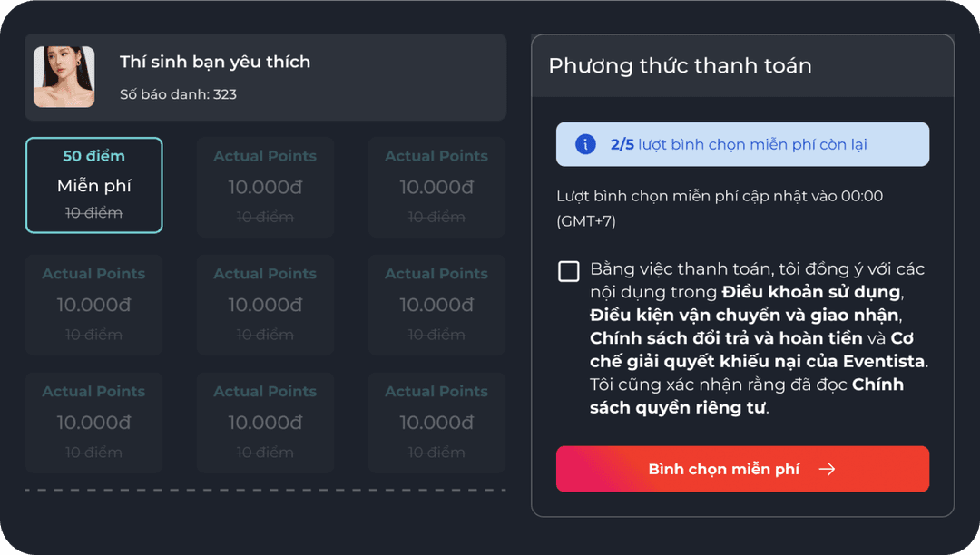Image resolution: width=980 pixels, height=555 pixels.
Task: Click the blue info icon in the banner
Action: point(585,144)
